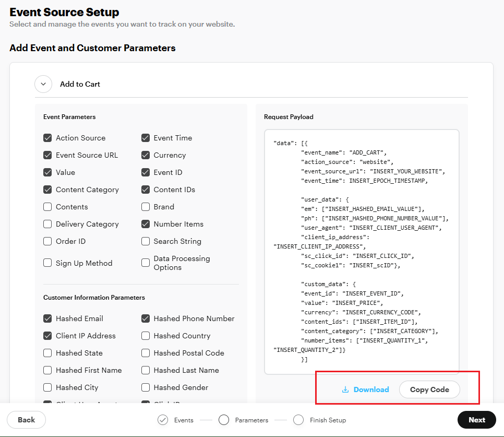Viewport: 504px width, 437px height.
Task: Check the Hashed Gender checkbox
Action: (x=146, y=387)
